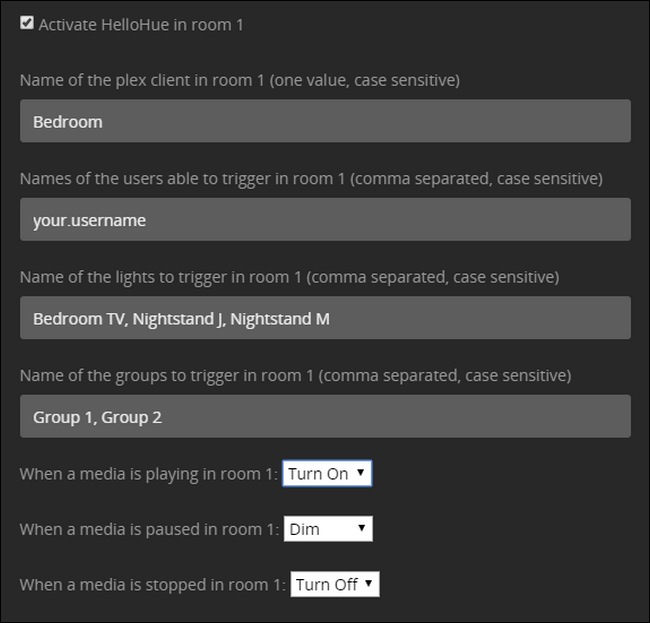
Task: Click the arrow on the Turn Off dropdown
Action: pos(368,583)
